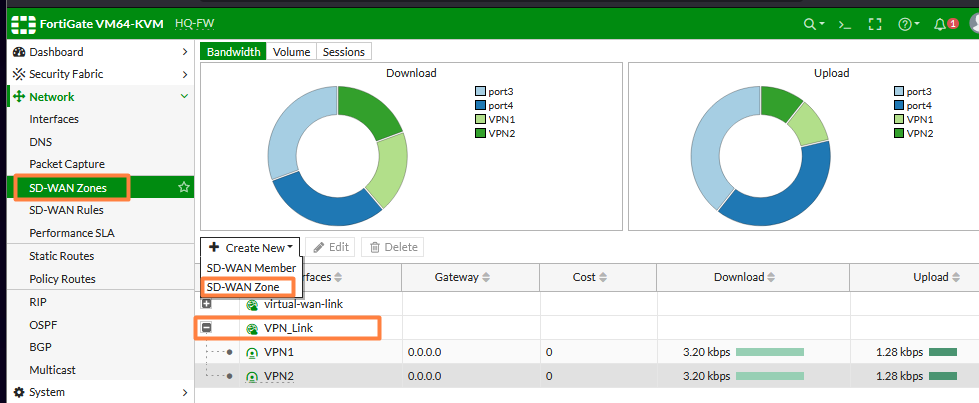The height and width of the screenshot is (403, 979).
Task: Click the System gear icon
Action: point(19,392)
